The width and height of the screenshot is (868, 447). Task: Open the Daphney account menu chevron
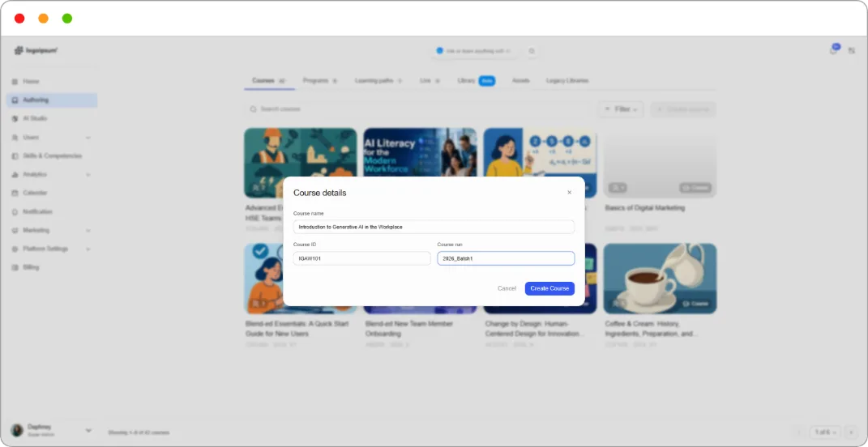coord(88,430)
